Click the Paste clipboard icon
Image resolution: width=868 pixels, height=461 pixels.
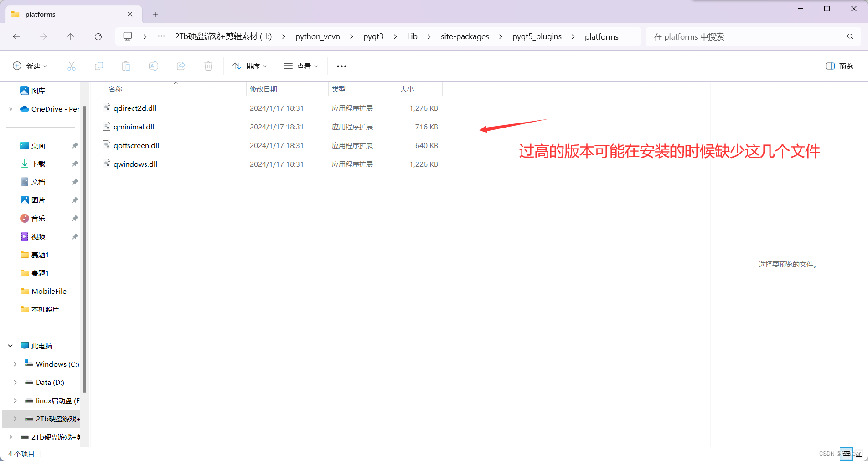(126, 66)
